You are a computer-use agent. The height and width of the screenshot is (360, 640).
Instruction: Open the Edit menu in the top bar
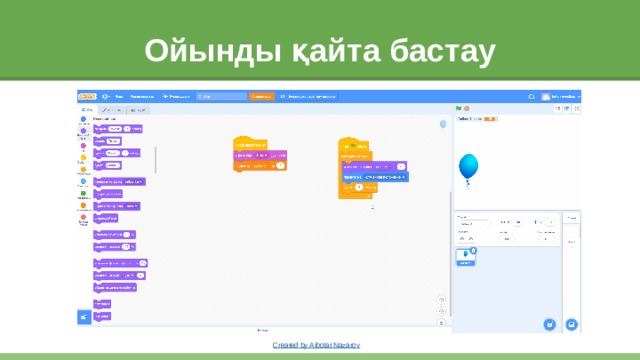point(142,96)
